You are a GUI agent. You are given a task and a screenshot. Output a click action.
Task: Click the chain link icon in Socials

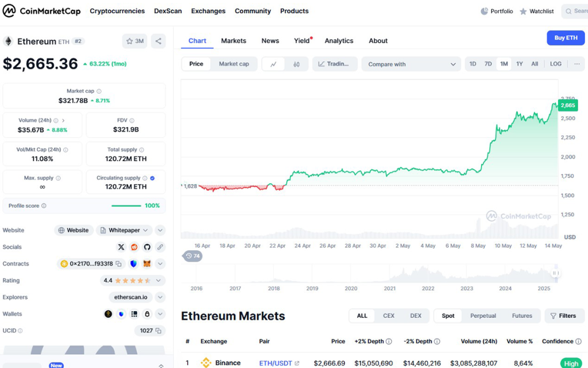coord(160,247)
